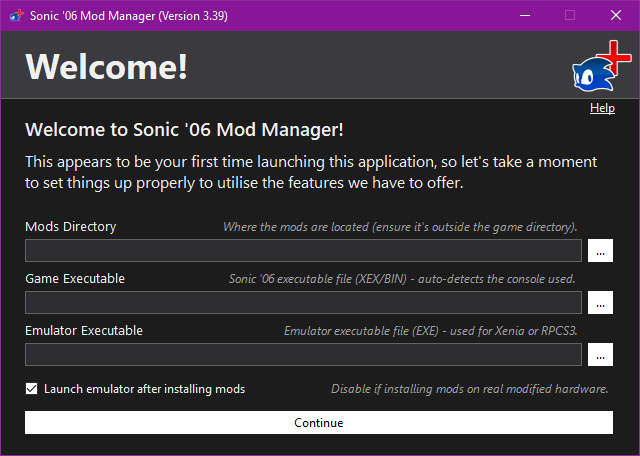The height and width of the screenshot is (456, 640).
Task: Browse for the Game Executable file
Action: coord(600,303)
